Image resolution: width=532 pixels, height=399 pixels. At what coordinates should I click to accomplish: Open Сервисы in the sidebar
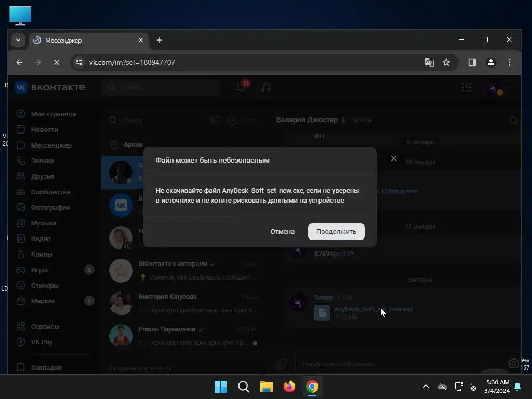(x=45, y=327)
